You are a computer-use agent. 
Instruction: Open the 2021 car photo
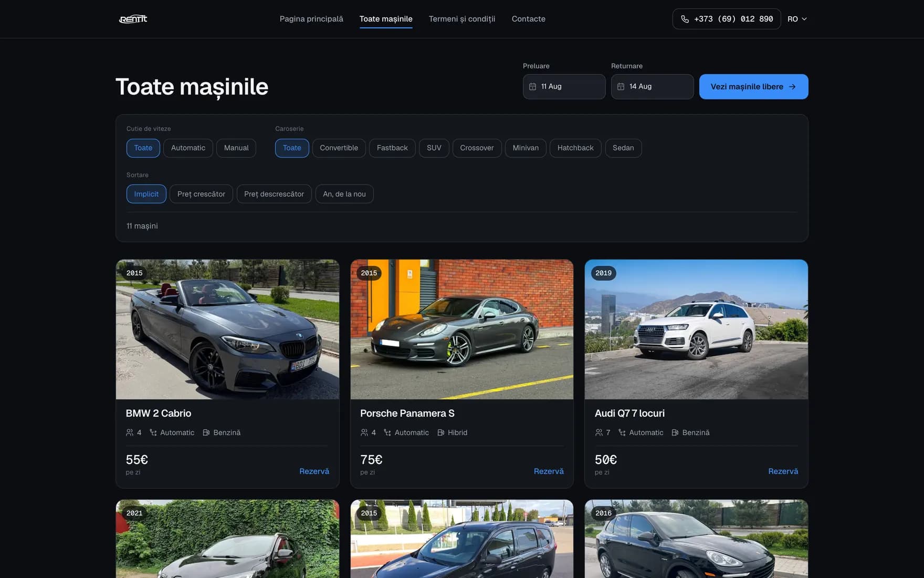(x=227, y=539)
